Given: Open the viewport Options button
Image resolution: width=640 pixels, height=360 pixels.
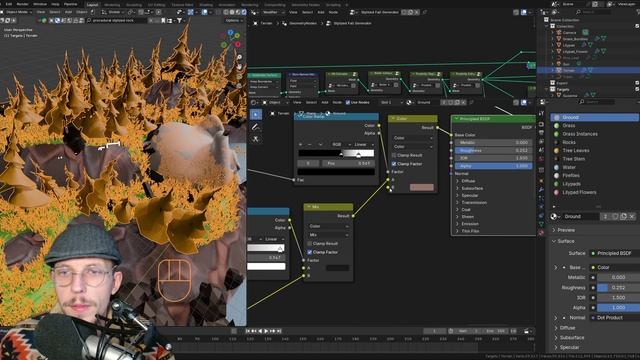Looking at the screenshot, I should pos(233,20).
